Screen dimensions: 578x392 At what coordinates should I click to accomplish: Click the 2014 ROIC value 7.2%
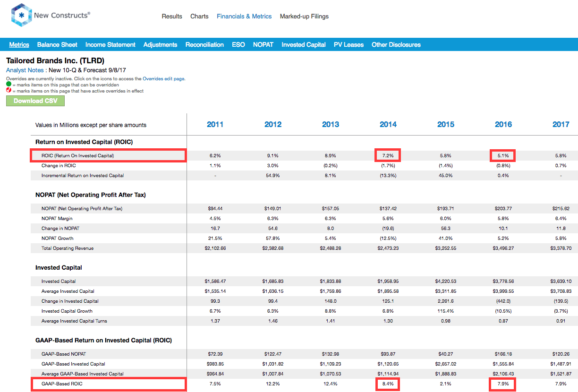(x=388, y=155)
